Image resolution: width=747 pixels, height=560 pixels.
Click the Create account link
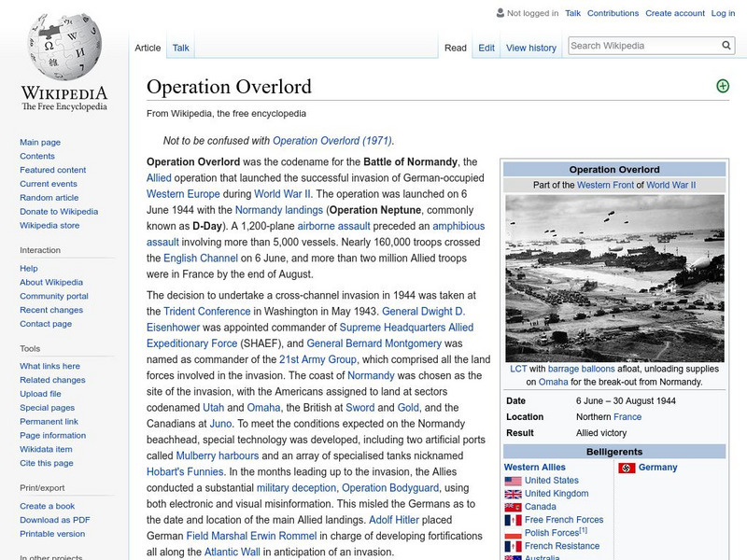point(674,13)
